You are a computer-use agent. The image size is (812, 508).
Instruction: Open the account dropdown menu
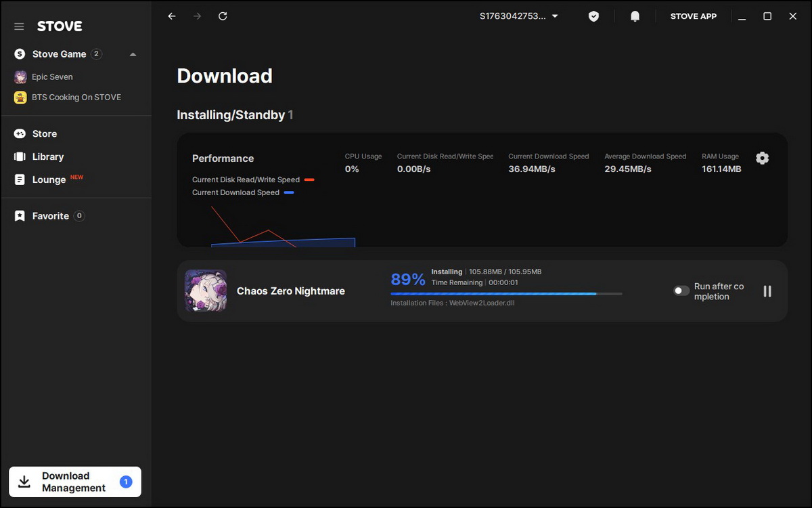pos(519,16)
